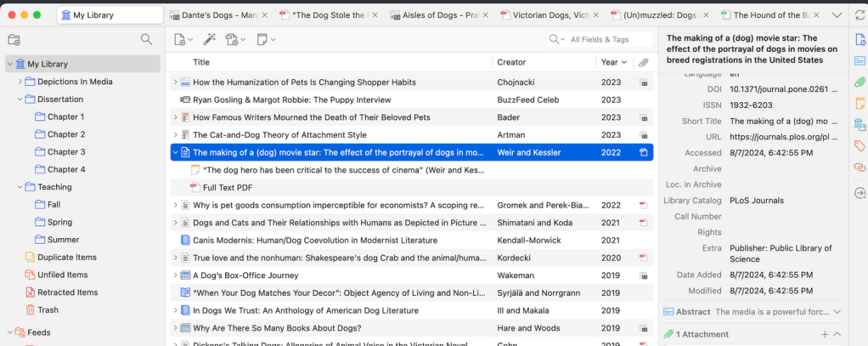Viewport: 868px width, 346px height.
Task: Open the Tags pane from side navigation
Action: pyautogui.click(x=859, y=145)
